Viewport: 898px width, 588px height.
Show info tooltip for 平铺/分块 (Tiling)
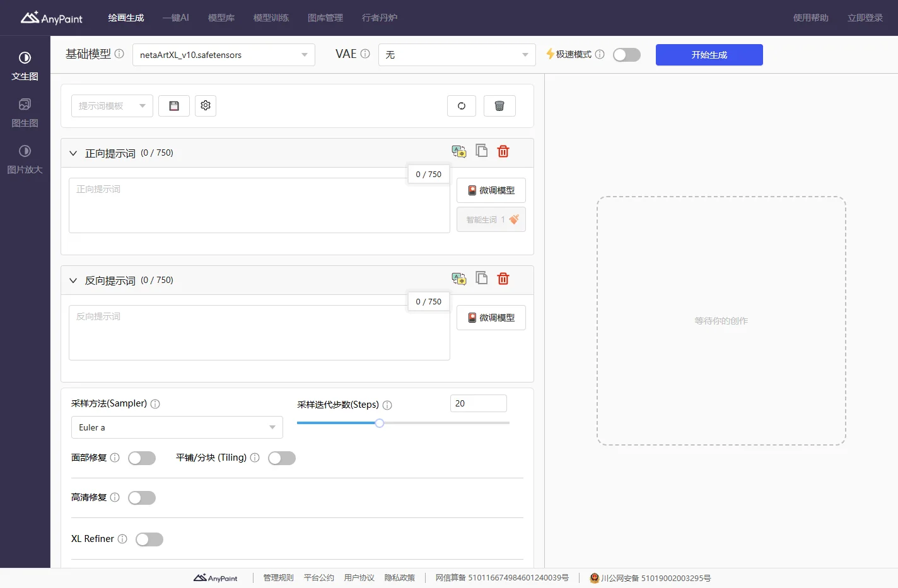click(255, 458)
